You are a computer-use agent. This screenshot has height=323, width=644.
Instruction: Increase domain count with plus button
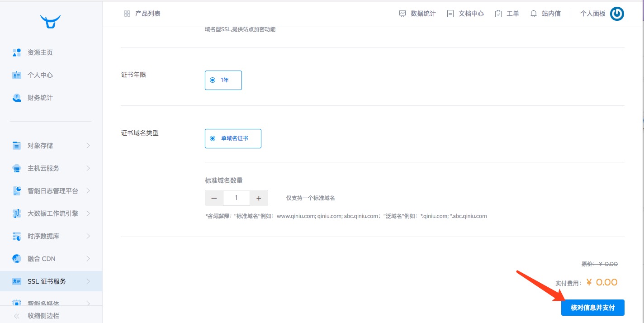tap(259, 198)
